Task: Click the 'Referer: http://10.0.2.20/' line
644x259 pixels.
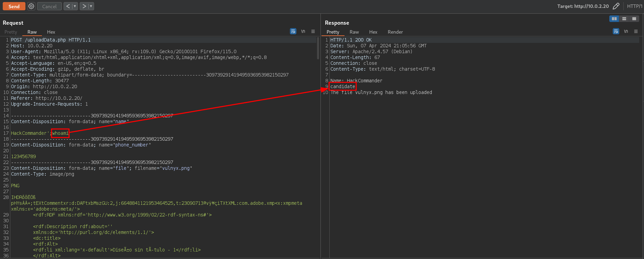Action: 47,98
